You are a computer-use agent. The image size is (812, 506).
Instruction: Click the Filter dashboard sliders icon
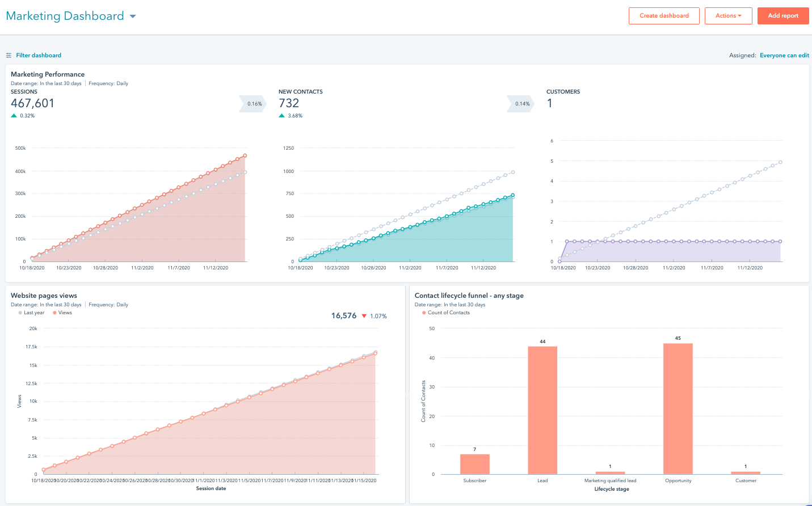coord(9,55)
